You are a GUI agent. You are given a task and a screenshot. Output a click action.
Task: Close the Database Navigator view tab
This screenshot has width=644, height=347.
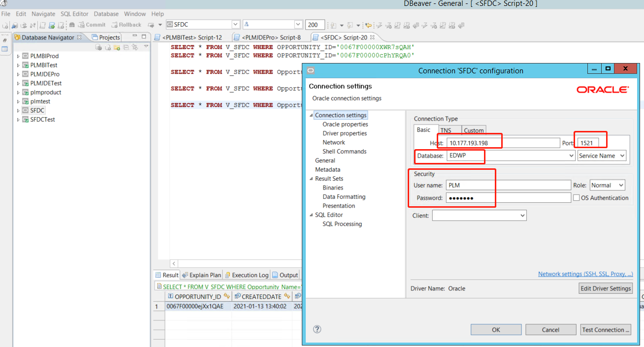pyautogui.click(x=79, y=37)
